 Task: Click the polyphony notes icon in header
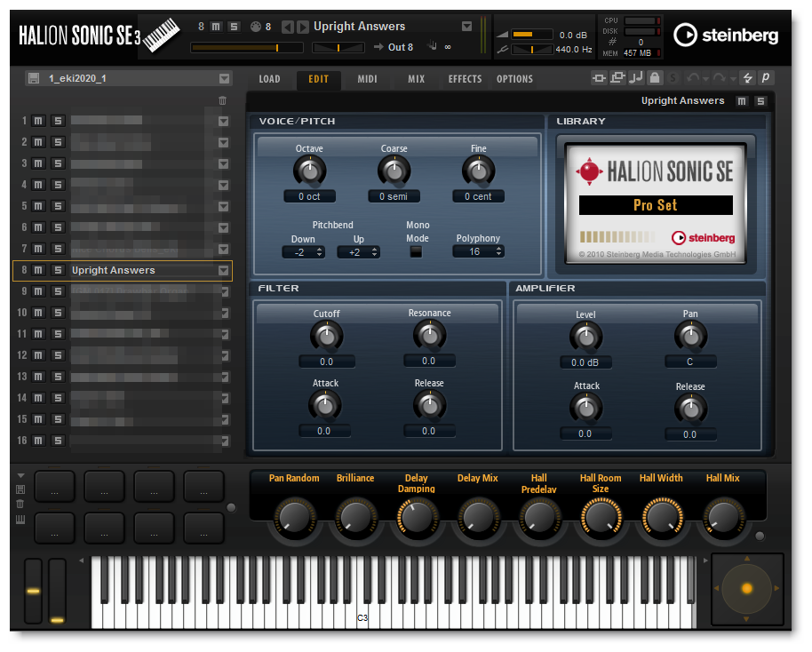(432, 46)
